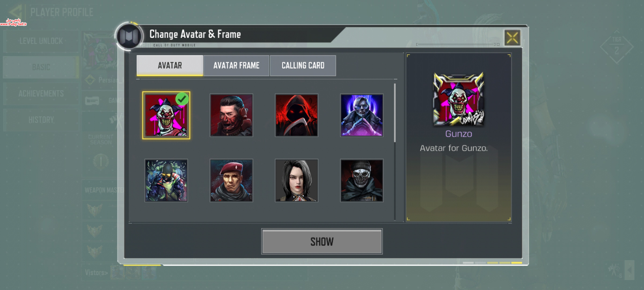Select the Gunzo clown avatar
644x290 pixels.
166,115
